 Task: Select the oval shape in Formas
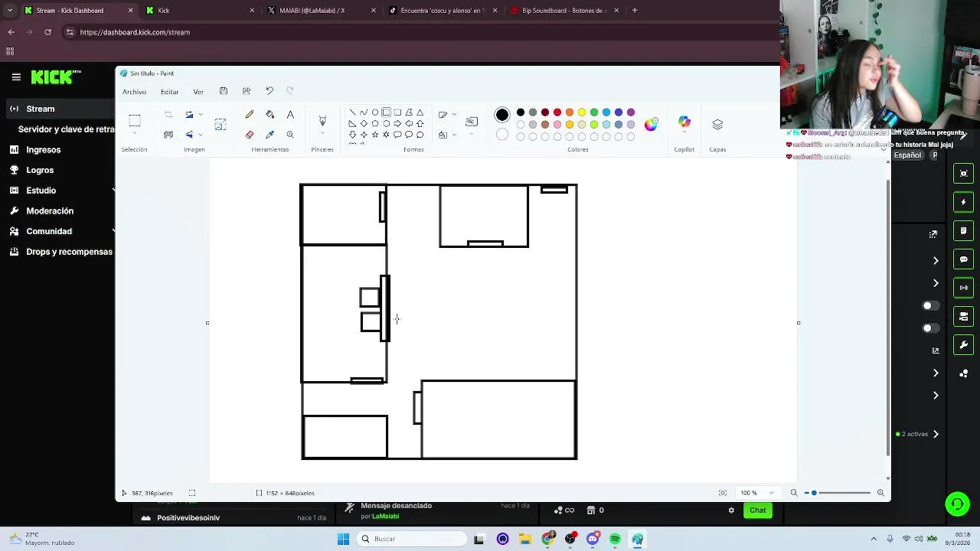pyautogui.click(x=374, y=112)
